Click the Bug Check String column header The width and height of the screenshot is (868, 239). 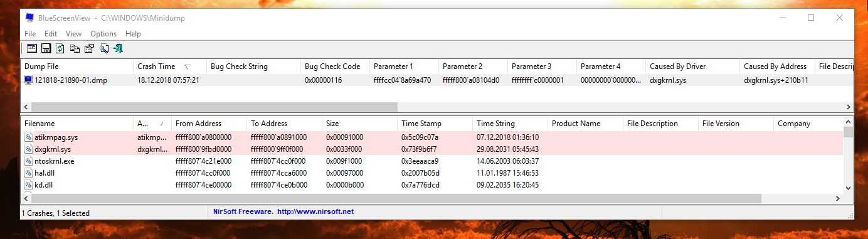[x=254, y=66]
